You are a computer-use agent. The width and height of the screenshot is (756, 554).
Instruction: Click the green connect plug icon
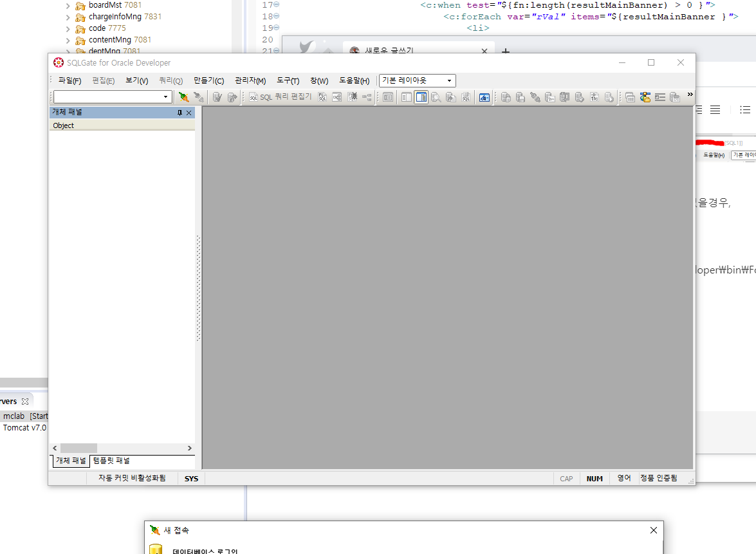pyautogui.click(x=184, y=97)
